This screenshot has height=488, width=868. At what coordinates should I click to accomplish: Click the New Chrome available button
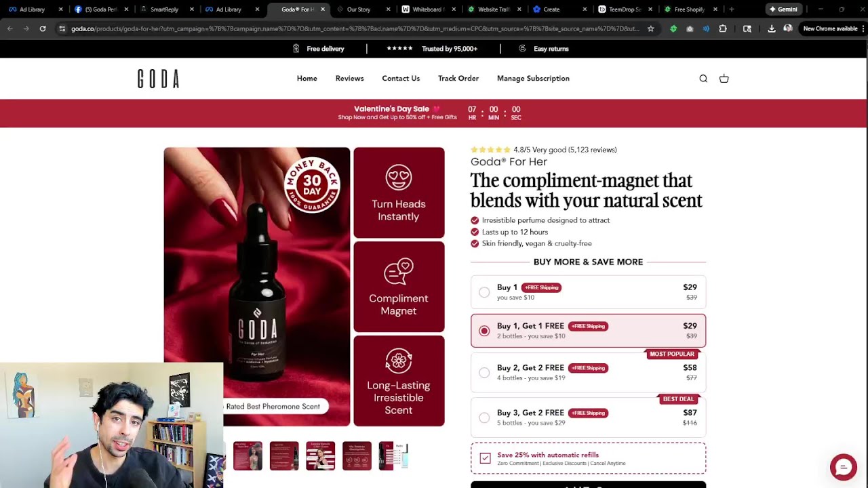pos(830,28)
